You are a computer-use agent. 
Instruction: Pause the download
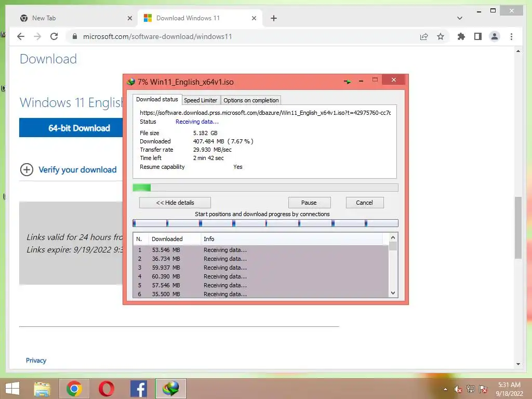309,203
